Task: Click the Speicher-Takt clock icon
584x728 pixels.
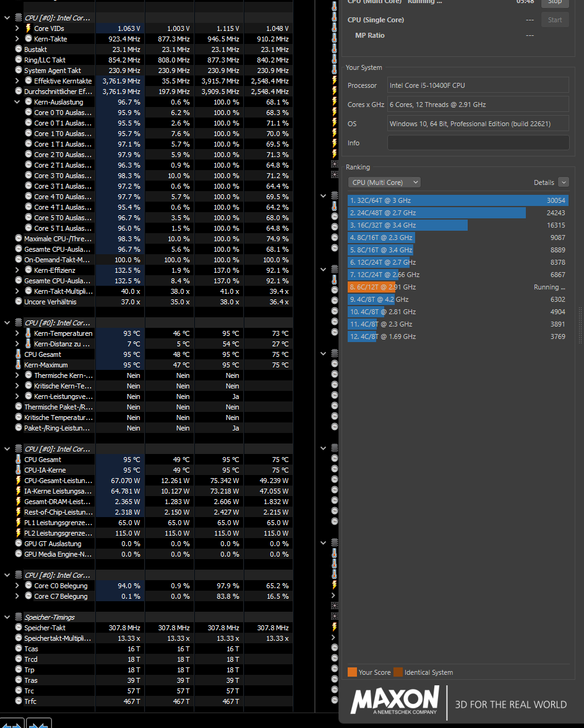Action: coord(19,627)
